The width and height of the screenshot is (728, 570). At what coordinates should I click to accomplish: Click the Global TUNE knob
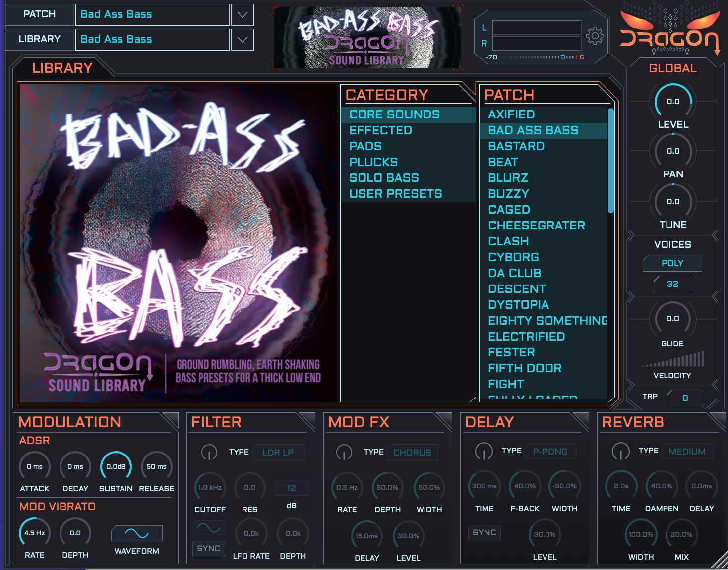673,201
